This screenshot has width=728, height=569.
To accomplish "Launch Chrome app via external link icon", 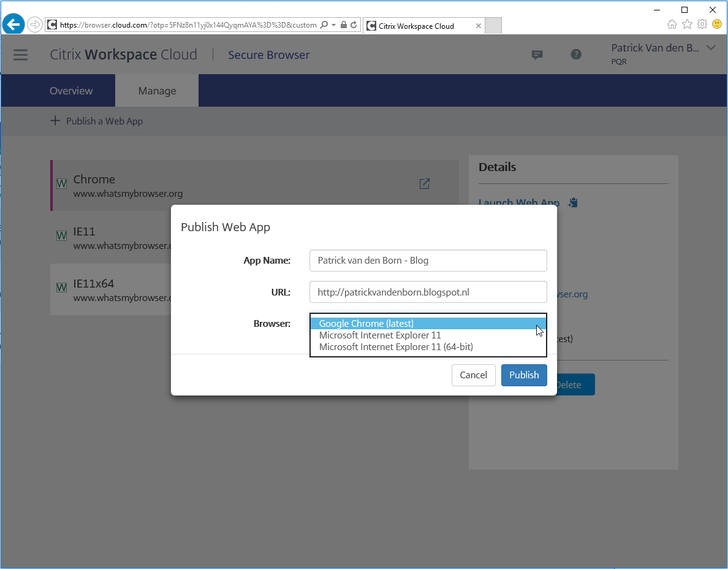I will pyautogui.click(x=424, y=184).
